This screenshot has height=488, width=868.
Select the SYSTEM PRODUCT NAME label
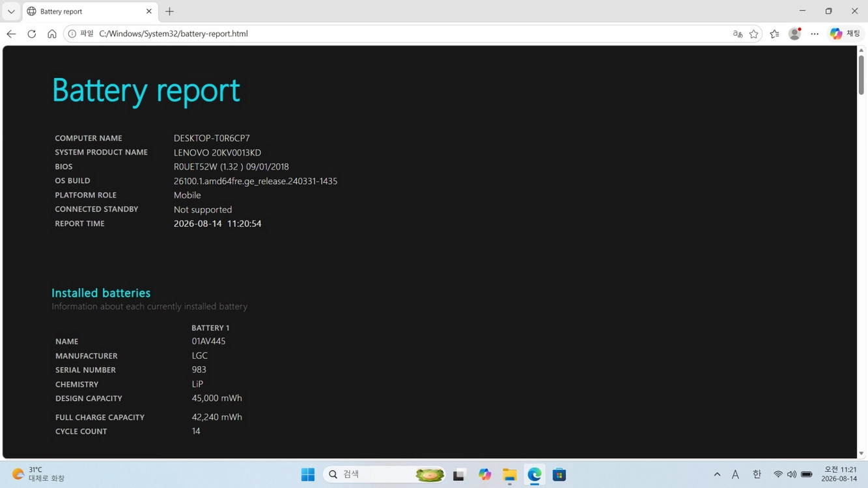[101, 152]
